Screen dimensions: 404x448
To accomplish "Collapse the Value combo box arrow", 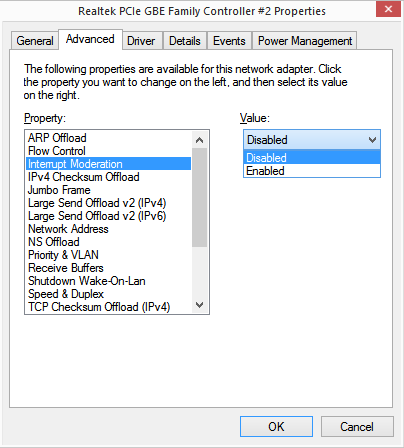I will pos(372,140).
